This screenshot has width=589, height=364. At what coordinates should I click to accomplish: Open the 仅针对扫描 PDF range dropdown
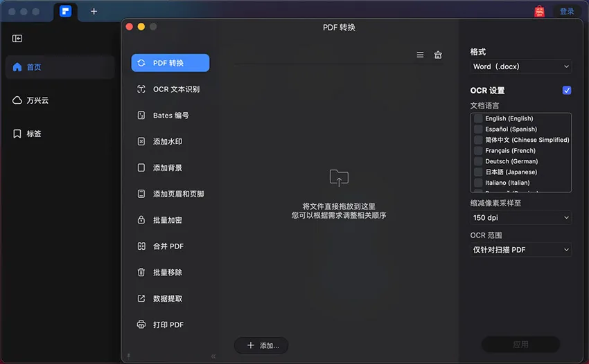tap(520, 249)
